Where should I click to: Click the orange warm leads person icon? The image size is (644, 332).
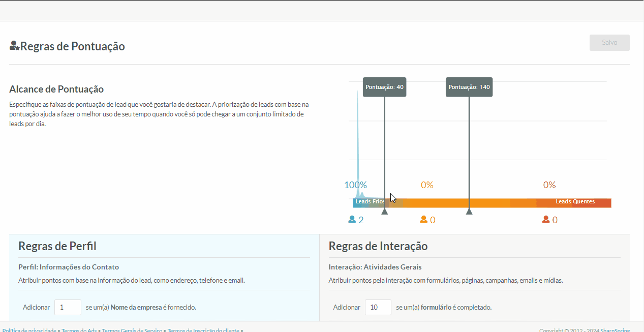(423, 220)
